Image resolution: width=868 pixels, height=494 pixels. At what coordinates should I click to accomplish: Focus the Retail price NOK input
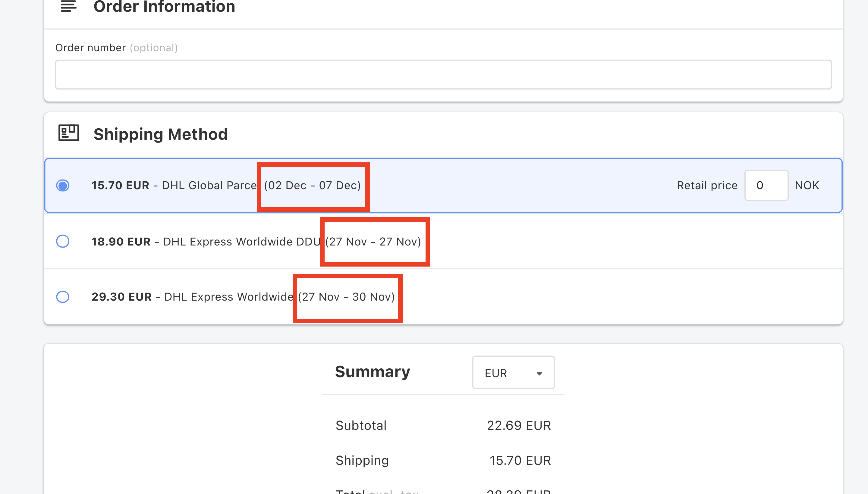[x=766, y=186]
